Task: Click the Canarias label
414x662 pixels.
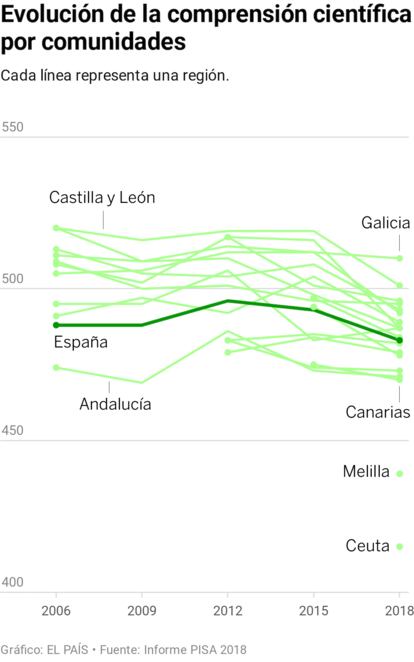Action: 378,412
